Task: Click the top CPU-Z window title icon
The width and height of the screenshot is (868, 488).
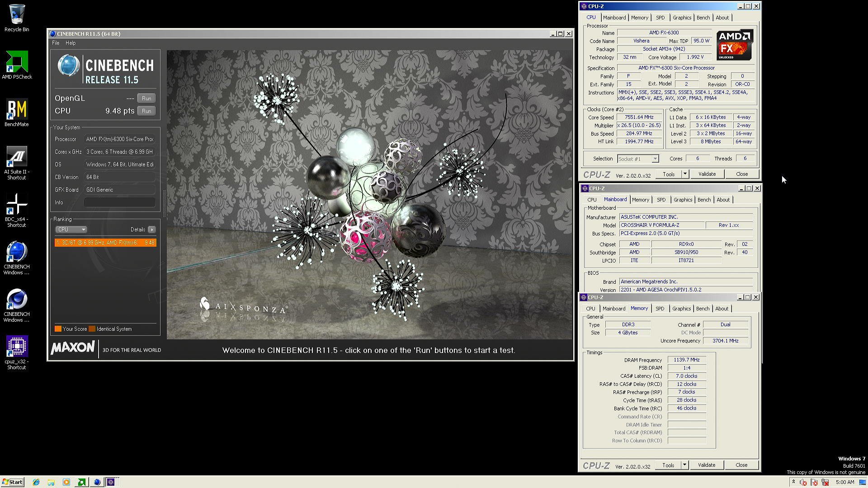Action: tap(584, 6)
